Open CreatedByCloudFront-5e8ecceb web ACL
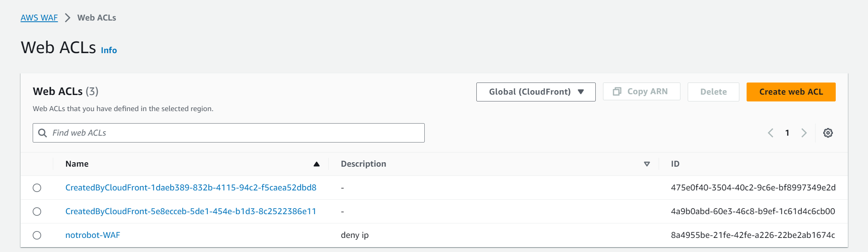The height and width of the screenshot is (252, 868). (x=191, y=211)
